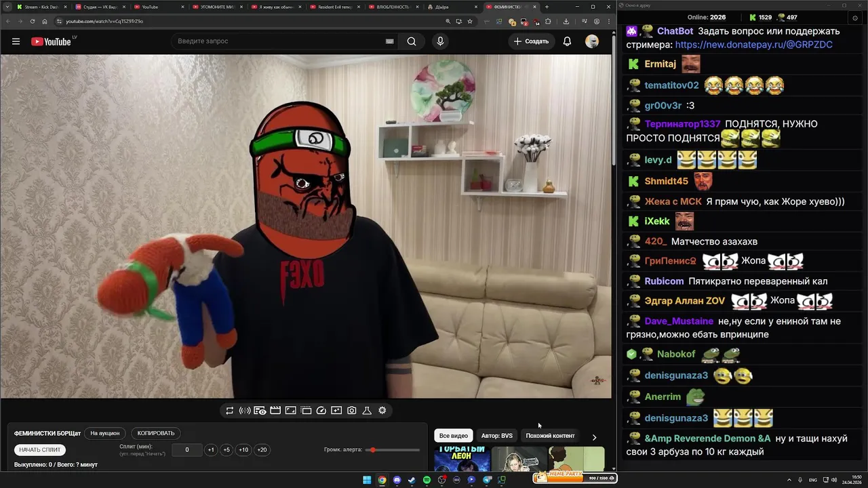Click the clapperboard icon in the player toolbar
The width and height of the screenshot is (868, 488).
(x=275, y=410)
